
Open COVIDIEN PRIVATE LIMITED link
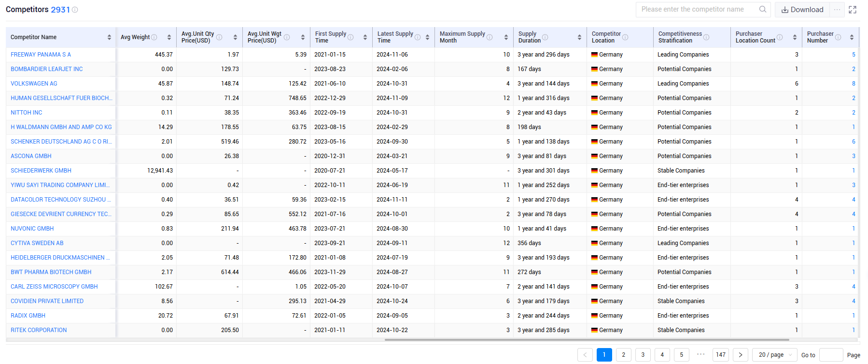[x=47, y=301]
